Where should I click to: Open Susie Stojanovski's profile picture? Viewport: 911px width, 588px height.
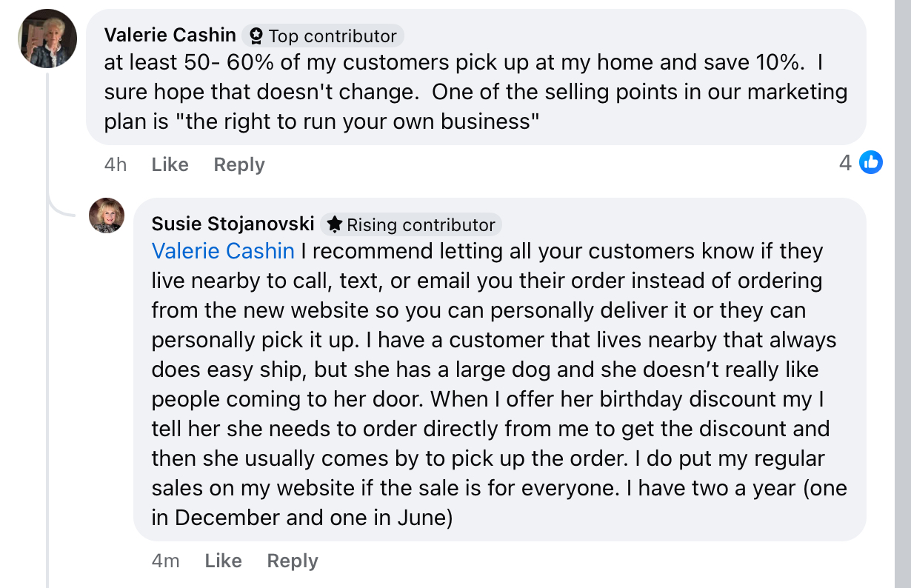pyautogui.click(x=107, y=216)
